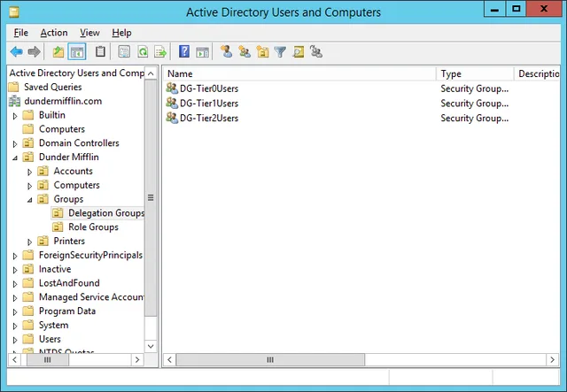Click the DG-Tier2Users group icon
The width and height of the screenshot is (567, 392).
tap(172, 118)
